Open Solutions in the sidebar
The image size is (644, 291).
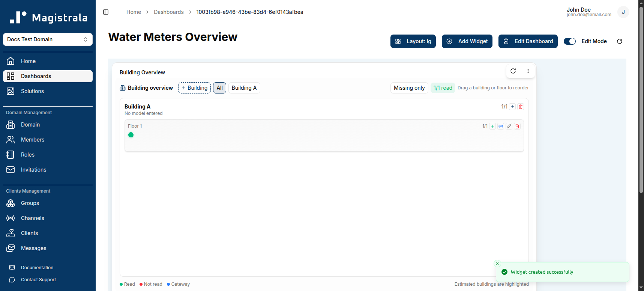click(48, 91)
